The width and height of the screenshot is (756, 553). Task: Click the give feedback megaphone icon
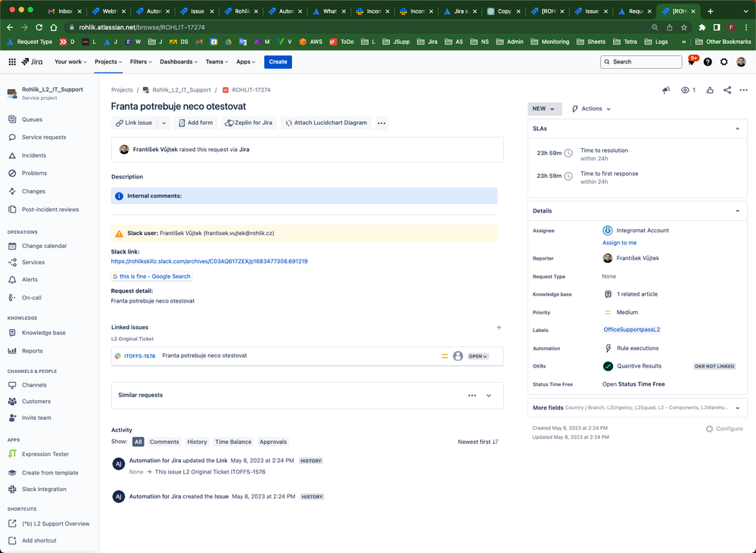pyautogui.click(x=666, y=90)
